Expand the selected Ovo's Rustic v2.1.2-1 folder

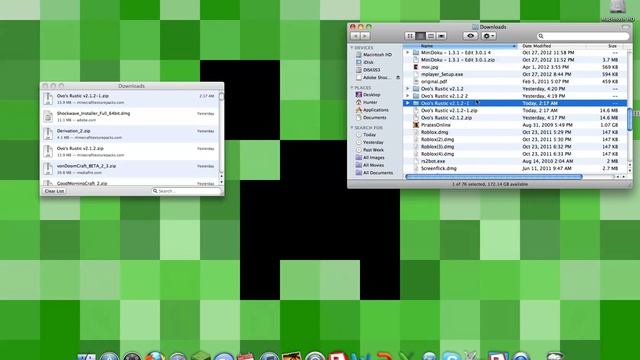coord(407,103)
